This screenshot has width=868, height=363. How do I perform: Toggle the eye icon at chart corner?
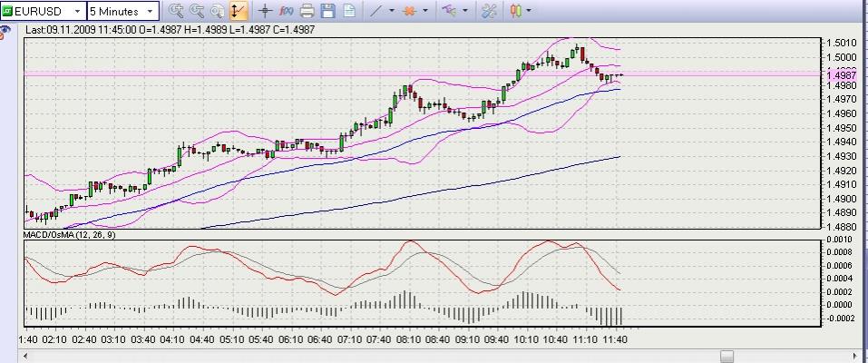[x=5, y=30]
